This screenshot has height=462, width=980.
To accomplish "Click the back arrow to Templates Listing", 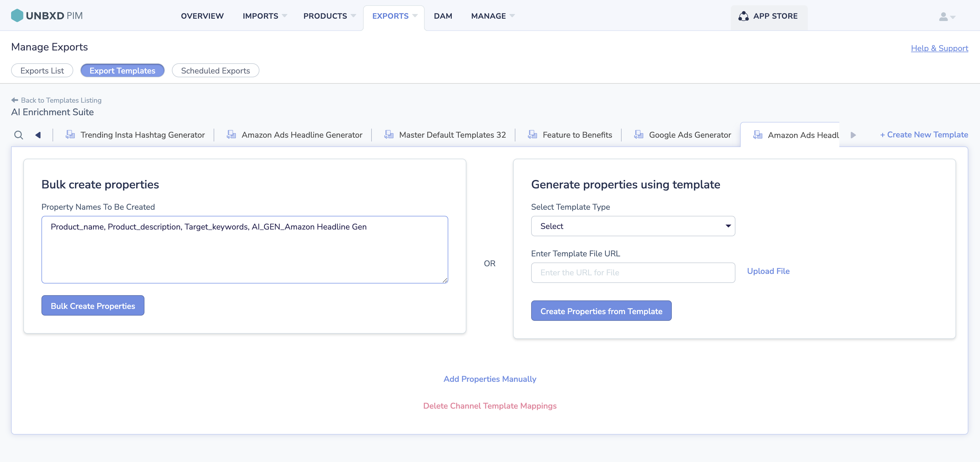I will click(x=15, y=100).
